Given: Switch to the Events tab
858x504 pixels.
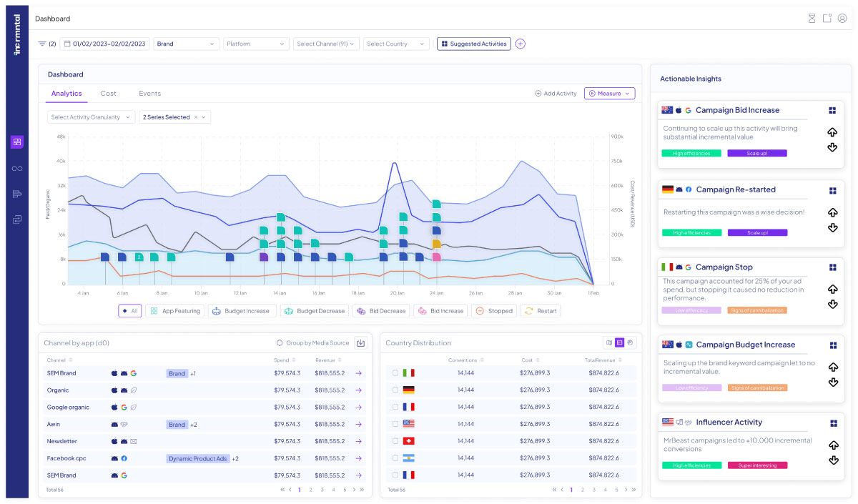Looking at the screenshot, I should tap(149, 94).
